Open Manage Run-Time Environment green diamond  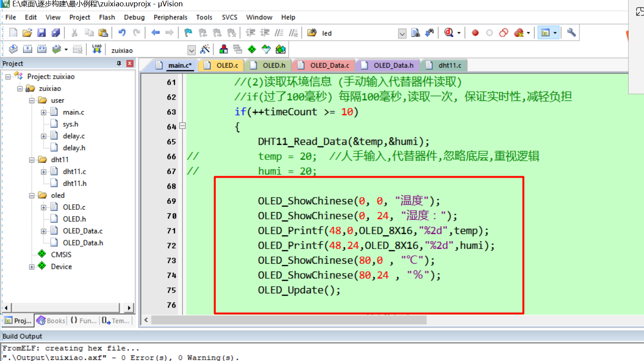[252, 49]
